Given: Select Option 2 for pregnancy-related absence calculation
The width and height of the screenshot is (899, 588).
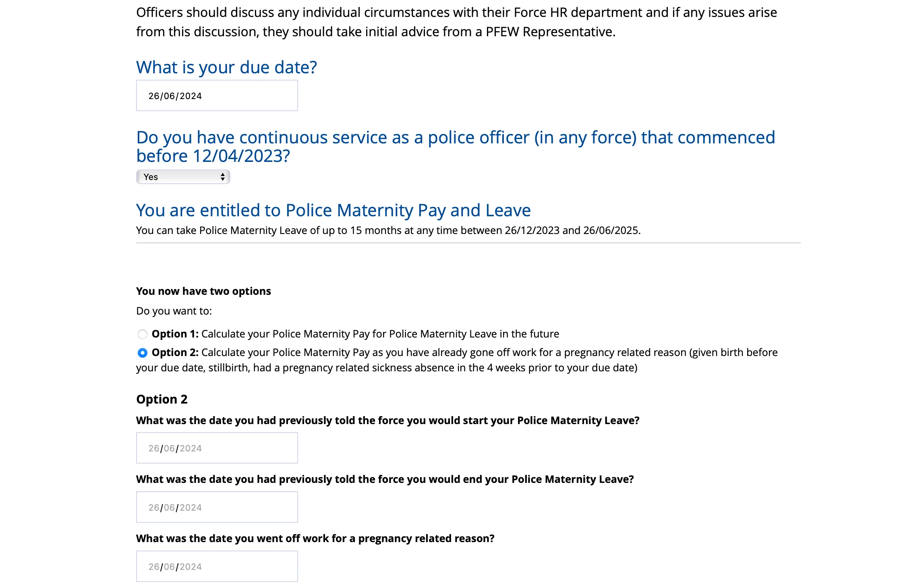Looking at the screenshot, I should point(142,353).
